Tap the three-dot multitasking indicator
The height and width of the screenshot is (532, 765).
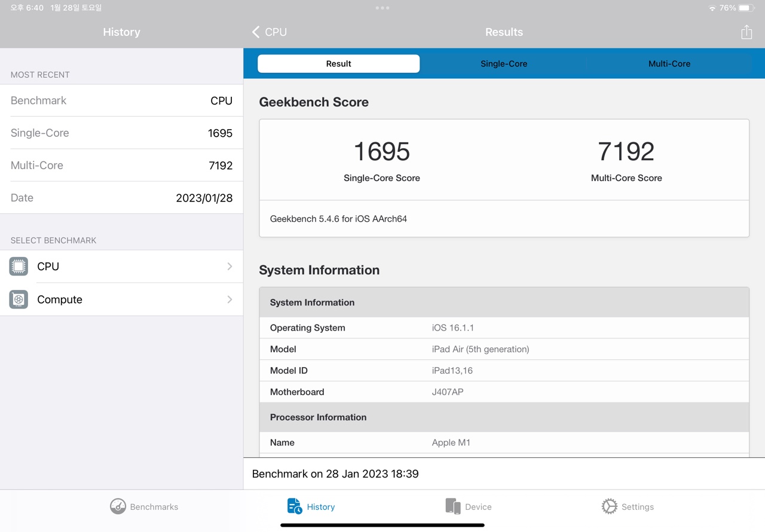click(382, 8)
